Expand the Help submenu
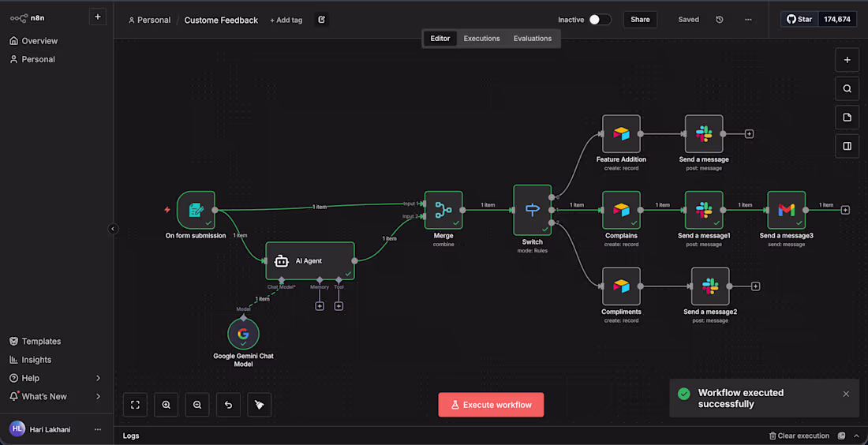868x445 pixels. pos(98,378)
